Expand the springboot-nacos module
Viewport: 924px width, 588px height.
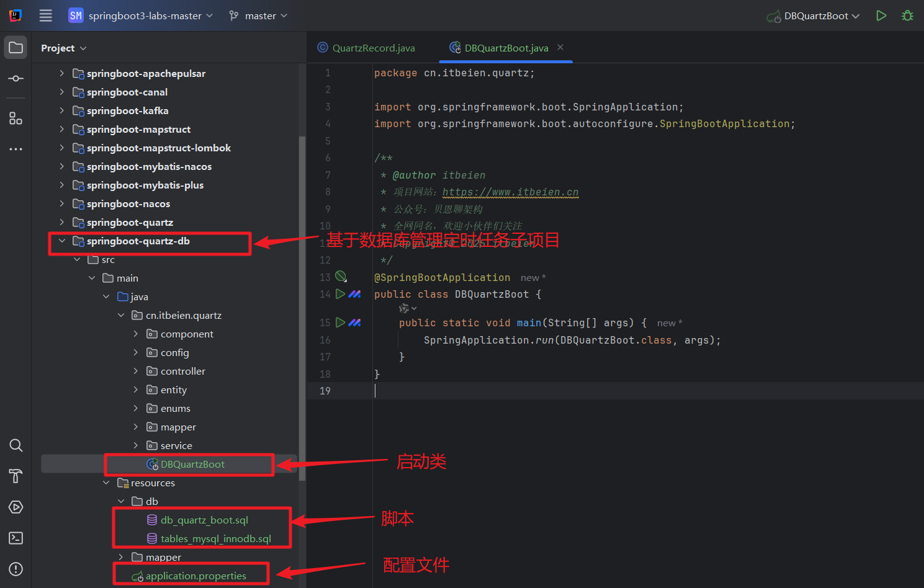[x=62, y=203]
